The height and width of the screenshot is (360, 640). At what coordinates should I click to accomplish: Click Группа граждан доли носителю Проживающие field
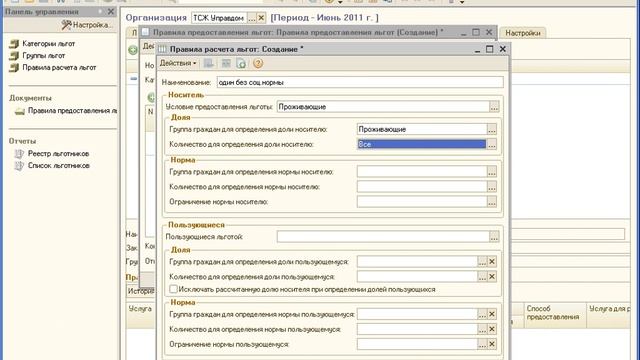pyautogui.click(x=422, y=129)
